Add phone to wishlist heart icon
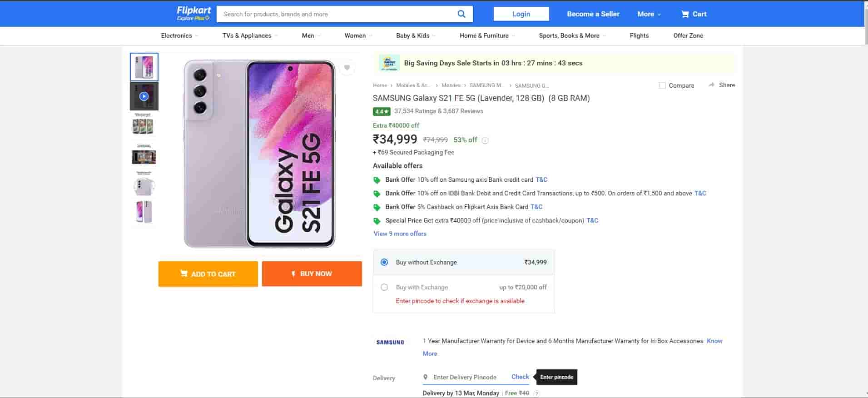868x398 pixels. (x=347, y=68)
